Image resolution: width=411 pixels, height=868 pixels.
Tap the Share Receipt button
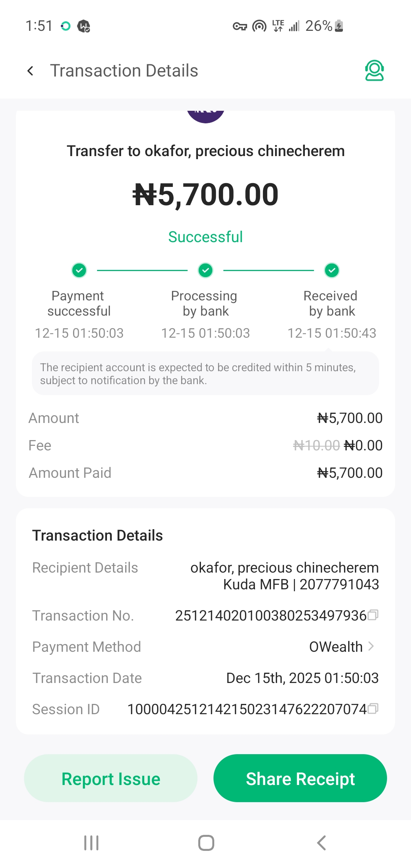tap(300, 779)
